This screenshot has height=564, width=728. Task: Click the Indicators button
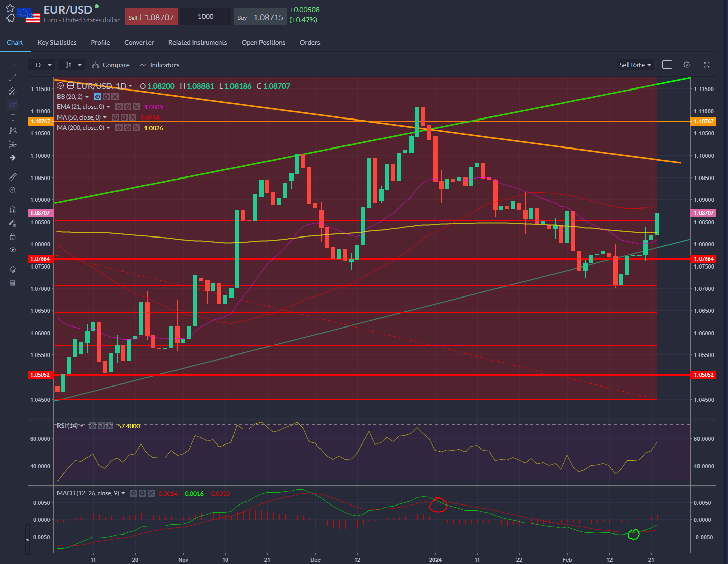pos(159,65)
